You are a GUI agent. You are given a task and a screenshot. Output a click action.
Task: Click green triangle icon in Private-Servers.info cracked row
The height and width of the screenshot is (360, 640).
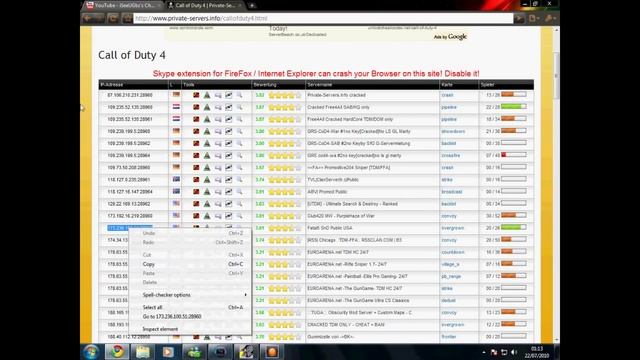pos(207,95)
